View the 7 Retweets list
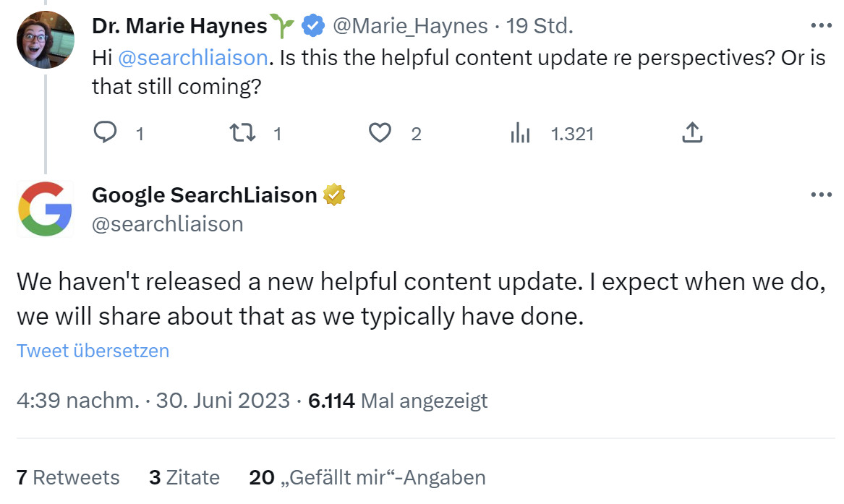 pyautogui.click(x=67, y=477)
